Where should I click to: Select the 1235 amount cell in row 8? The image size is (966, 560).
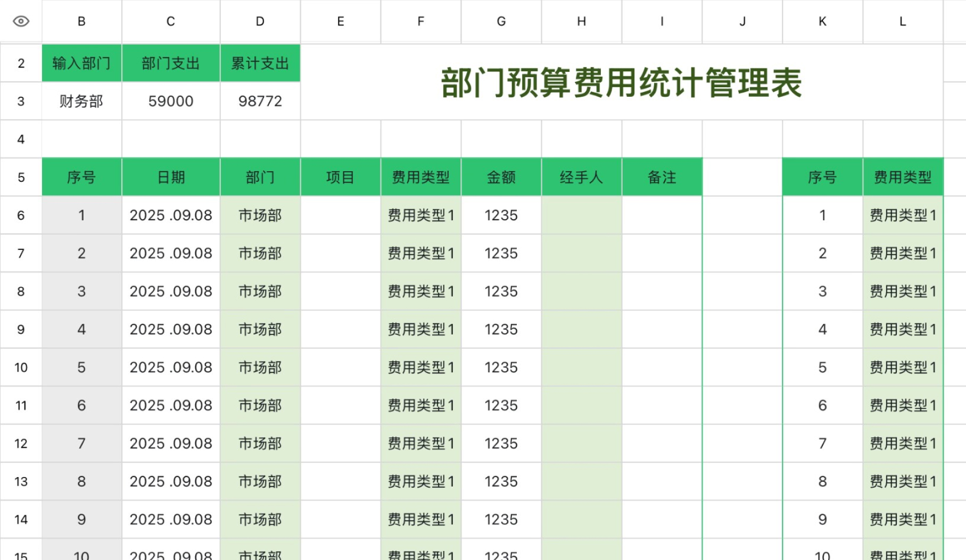pyautogui.click(x=500, y=291)
